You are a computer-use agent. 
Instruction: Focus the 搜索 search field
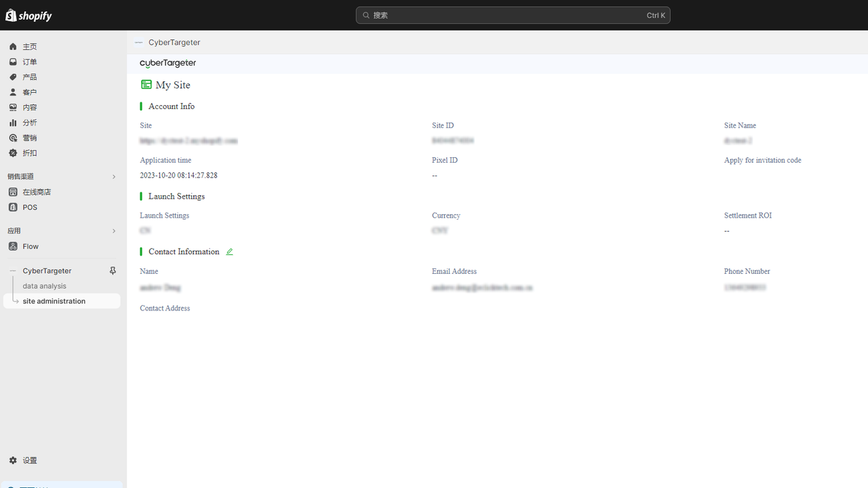pyautogui.click(x=513, y=15)
